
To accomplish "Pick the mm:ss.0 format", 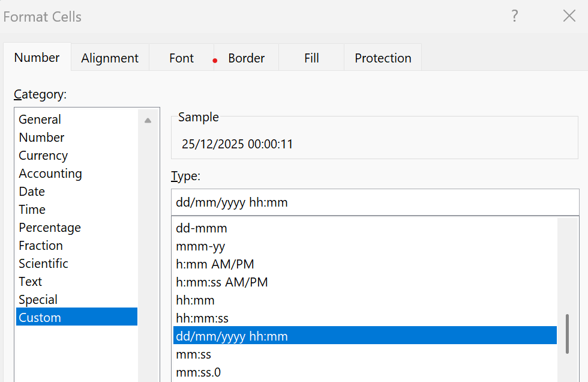I will click(199, 372).
